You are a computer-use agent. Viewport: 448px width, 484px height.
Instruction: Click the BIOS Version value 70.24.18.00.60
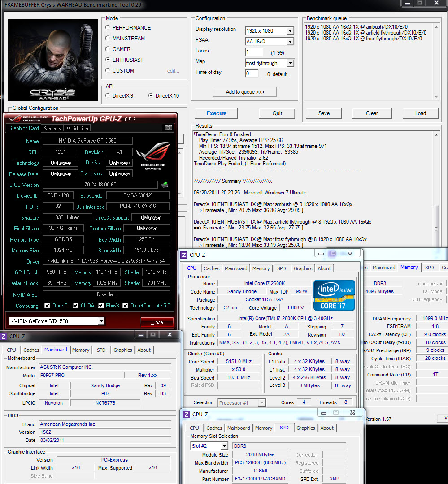[100, 185]
